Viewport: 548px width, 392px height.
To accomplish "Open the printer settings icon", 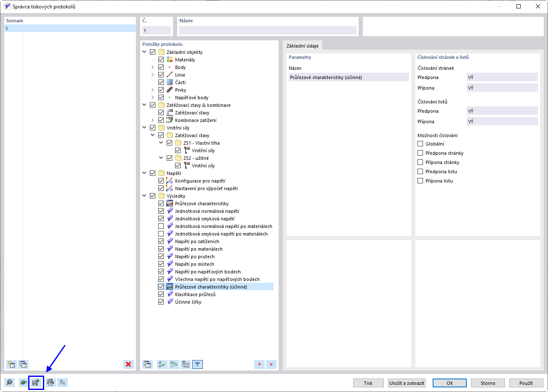I will pyautogui.click(x=51, y=382).
